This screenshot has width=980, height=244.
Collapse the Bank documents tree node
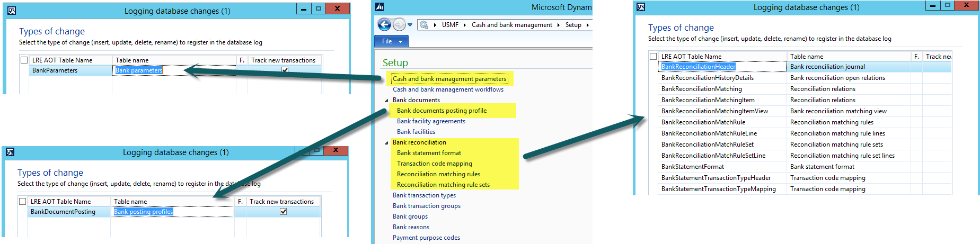click(386, 100)
